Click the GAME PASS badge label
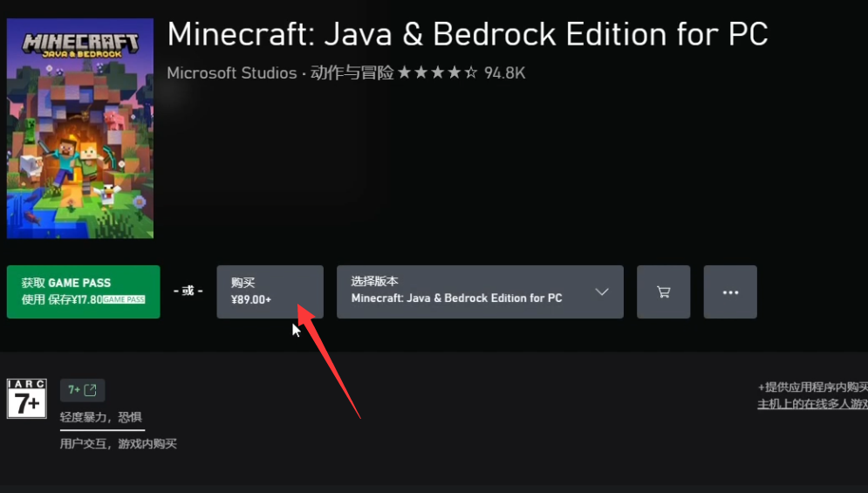Viewport: 868px width, 493px height. 124,299
